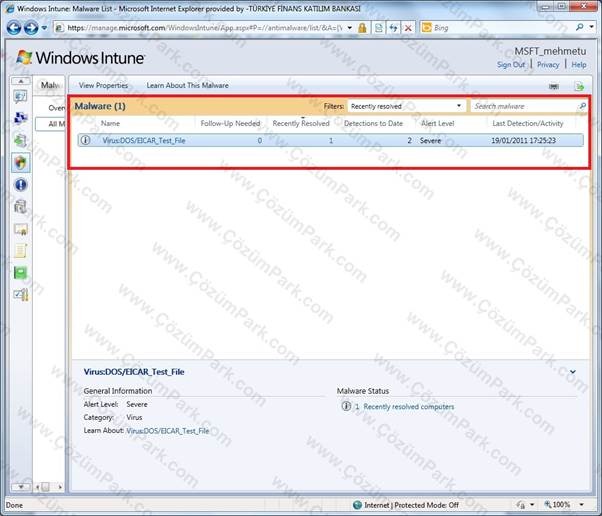Click the padlock security icon in address bar
The image size is (602, 516).
(362, 28)
